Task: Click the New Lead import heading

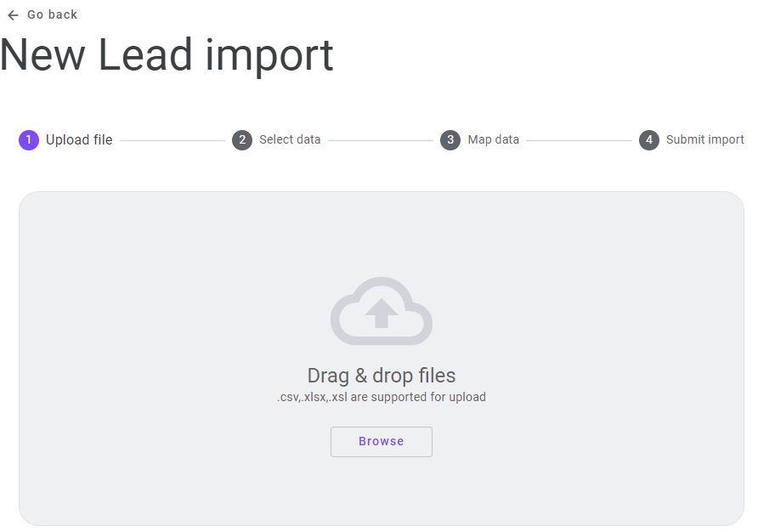Action: pyautogui.click(x=167, y=55)
